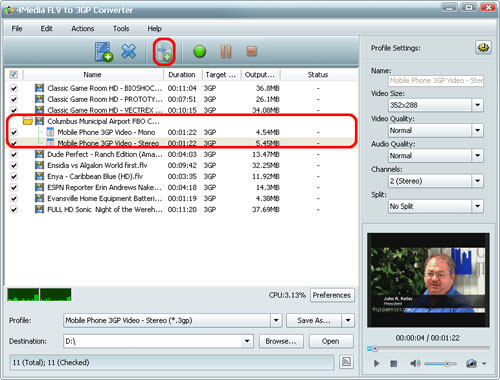Uncheck the Ensidia vs Algalon checkbox
This screenshot has height=380, width=500.
point(14,165)
